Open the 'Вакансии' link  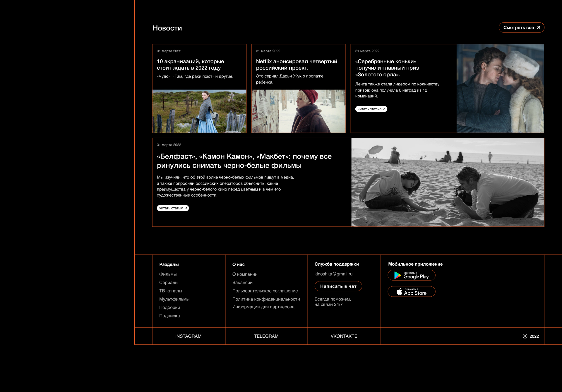point(242,283)
